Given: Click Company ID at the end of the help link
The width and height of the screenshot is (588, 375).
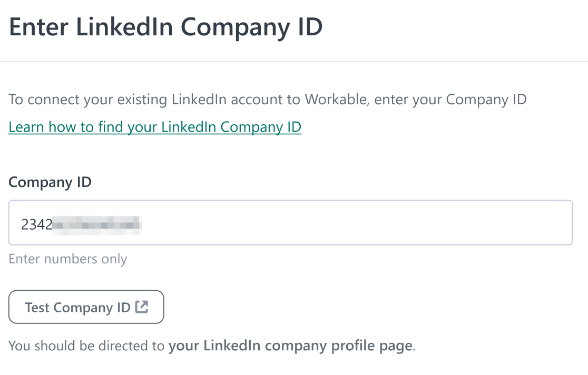Looking at the screenshot, I should [x=261, y=127].
